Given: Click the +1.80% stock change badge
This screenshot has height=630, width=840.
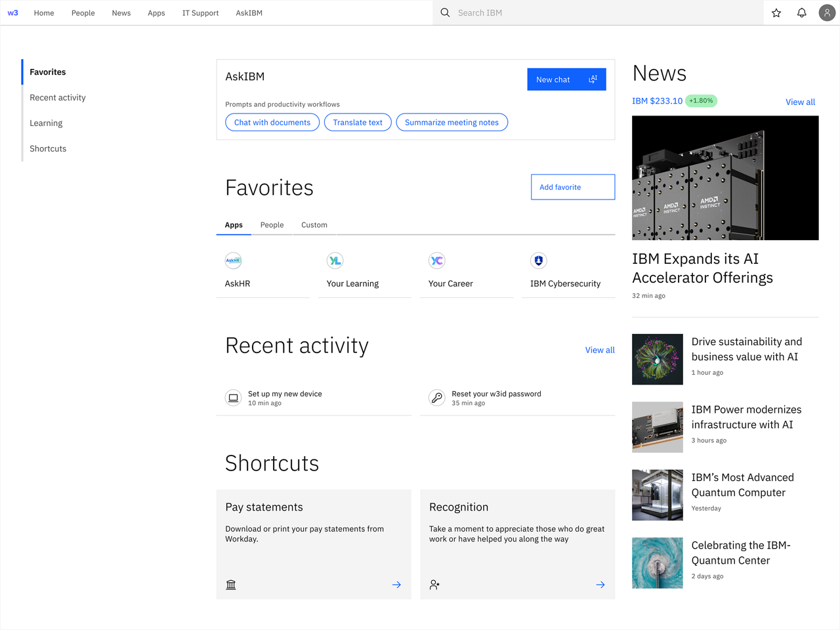Looking at the screenshot, I should (x=701, y=101).
